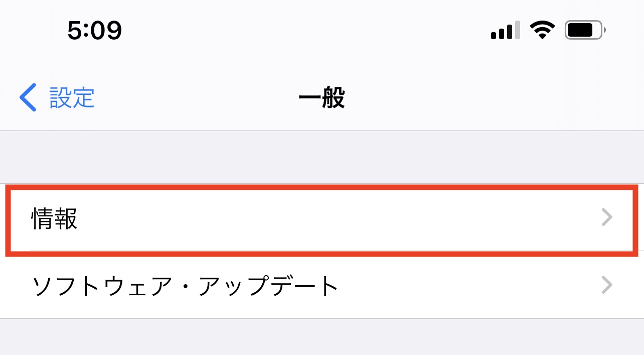The height and width of the screenshot is (355, 644).
Task: Tap the 一般 page title
Action: [321, 98]
